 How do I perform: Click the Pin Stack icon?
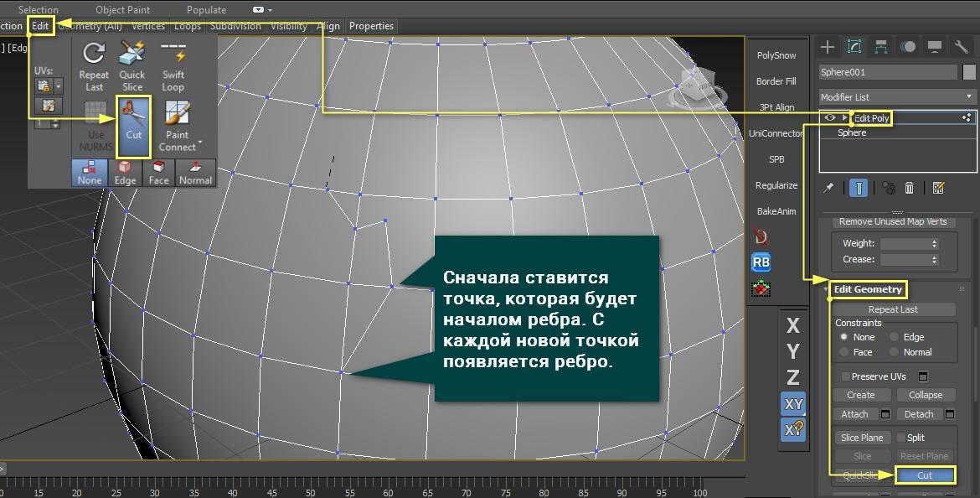coord(828,188)
